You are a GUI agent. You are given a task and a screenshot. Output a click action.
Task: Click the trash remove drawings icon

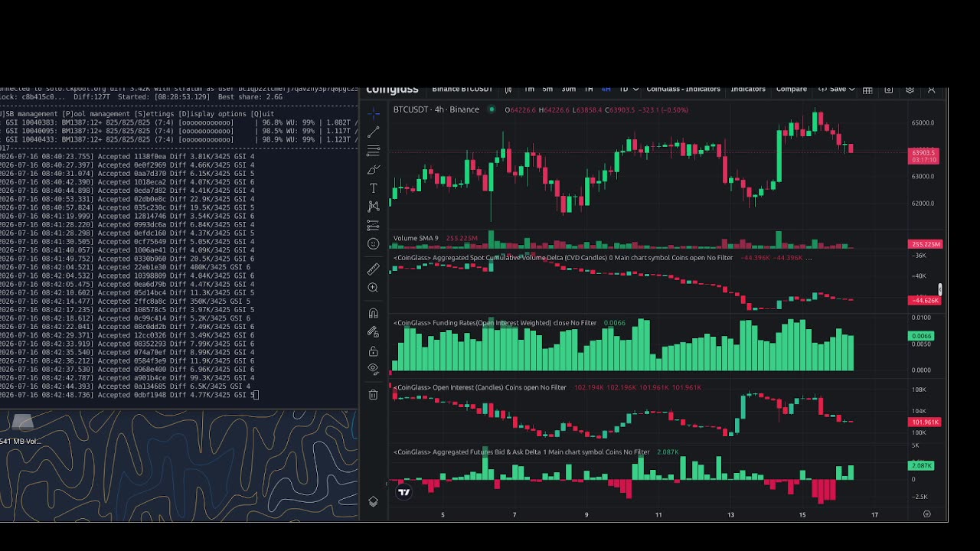374,395
